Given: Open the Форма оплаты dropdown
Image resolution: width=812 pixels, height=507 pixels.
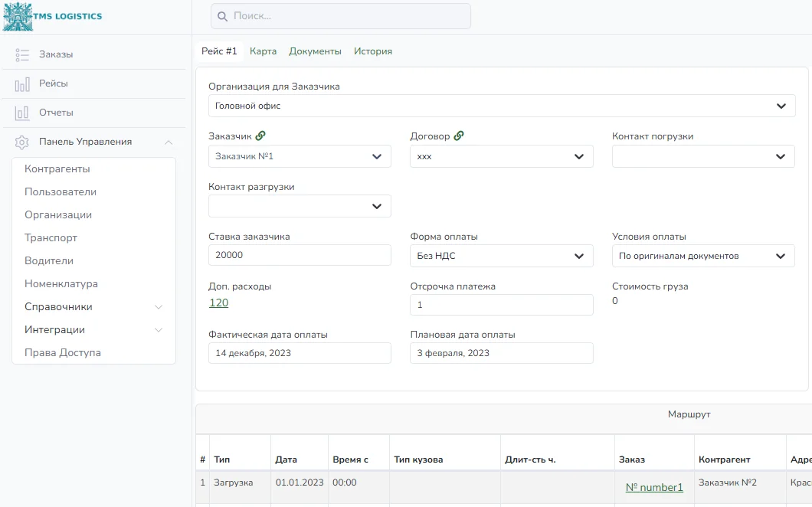Looking at the screenshot, I should [x=502, y=256].
